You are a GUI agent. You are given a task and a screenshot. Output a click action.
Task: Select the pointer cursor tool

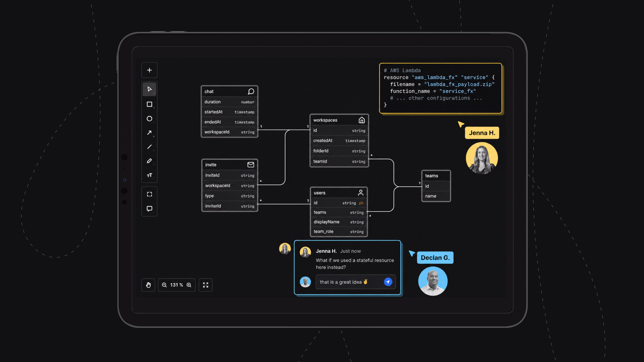click(x=149, y=89)
